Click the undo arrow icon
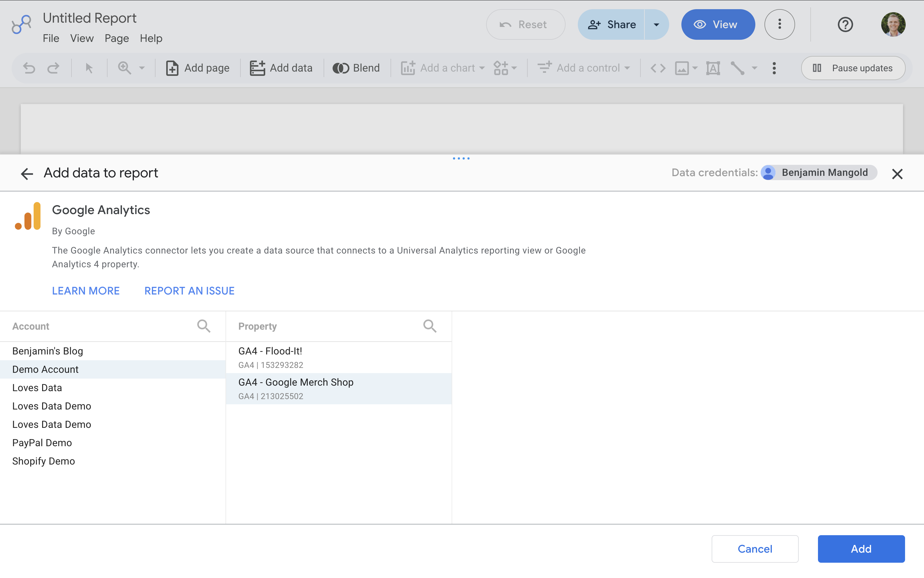924x578 pixels. [x=29, y=68]
